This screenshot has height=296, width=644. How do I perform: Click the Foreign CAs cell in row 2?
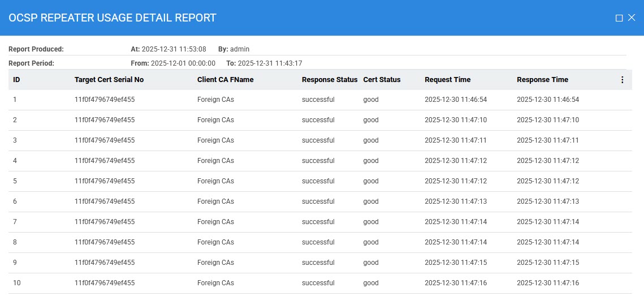[x=215, y=120]
